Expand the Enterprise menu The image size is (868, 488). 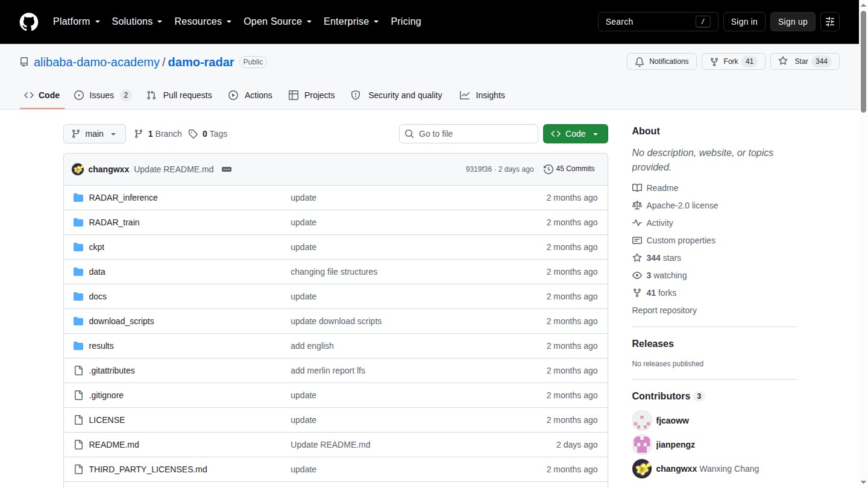(351, 22)
